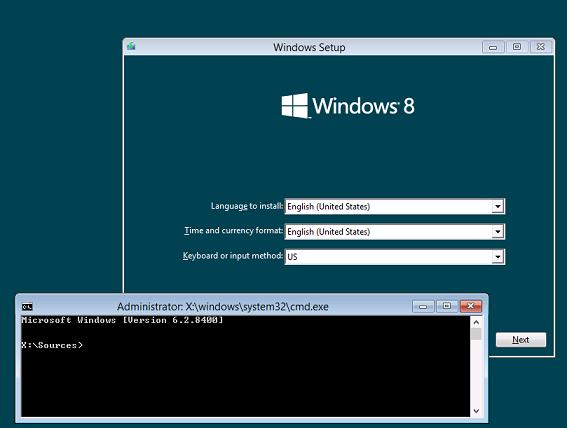Click the Language to install label

(x=247, y=206)
